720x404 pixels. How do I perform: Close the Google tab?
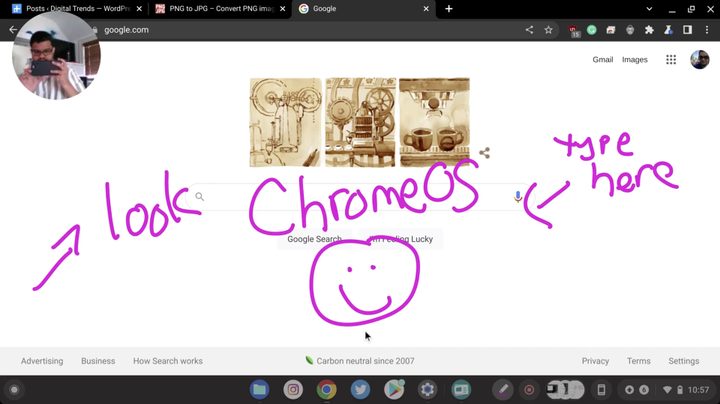pyautogui.click(x=426, y=9)
